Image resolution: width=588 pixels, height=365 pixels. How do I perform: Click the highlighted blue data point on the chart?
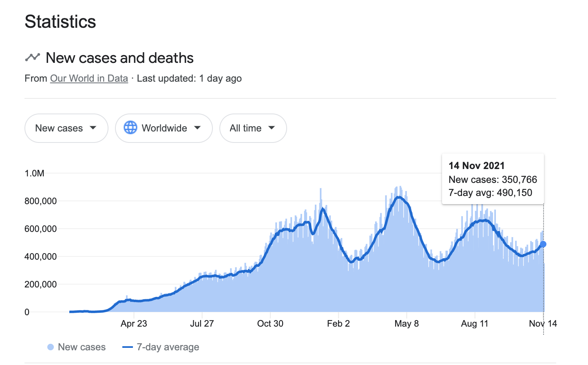click(543, 244)
